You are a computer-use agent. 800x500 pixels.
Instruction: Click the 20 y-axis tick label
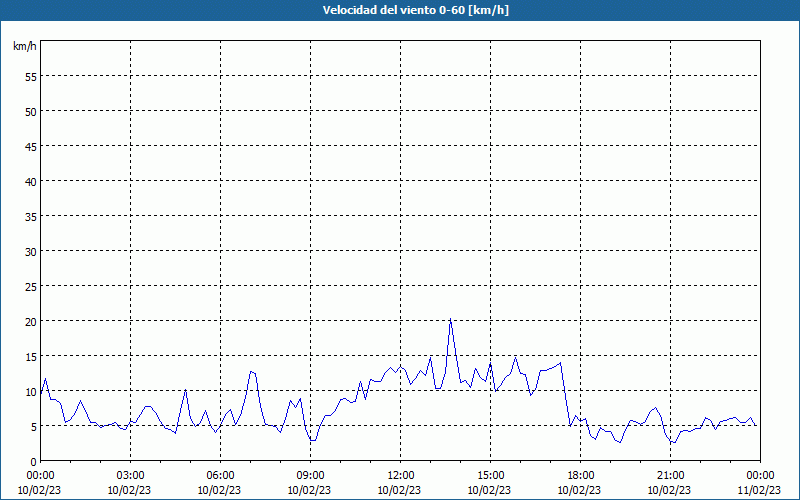click(x=31, y=322)
